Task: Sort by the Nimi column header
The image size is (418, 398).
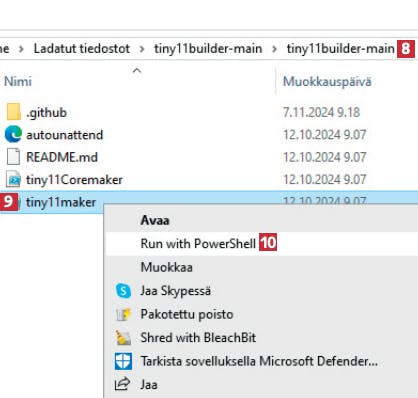Action: (x=18, y=81)
